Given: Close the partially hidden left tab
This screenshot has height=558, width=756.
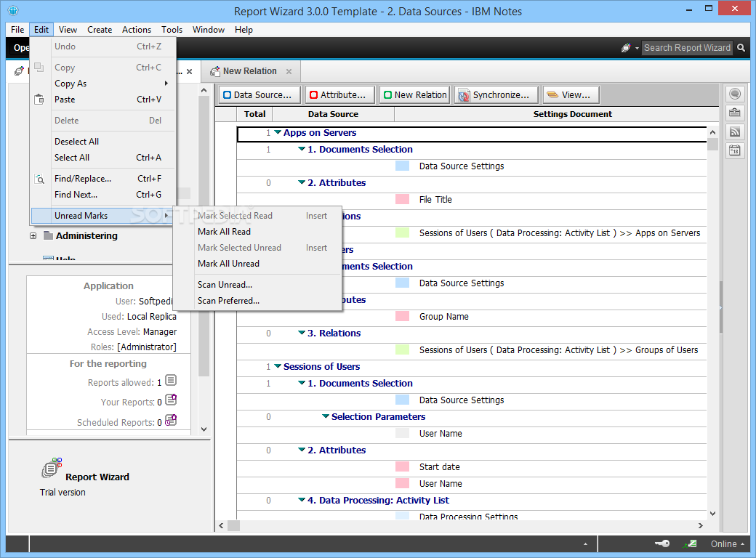Looking at the screenshot, I should point(190,71).
